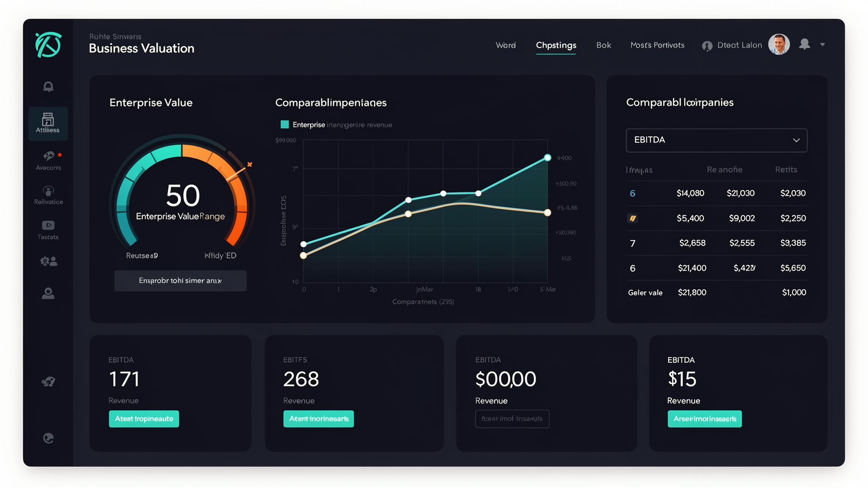This screenshot has width=868, height=488.
Task: Click the team settings gear-people icon
Action: pyautogui.click(x=48, y=261)
